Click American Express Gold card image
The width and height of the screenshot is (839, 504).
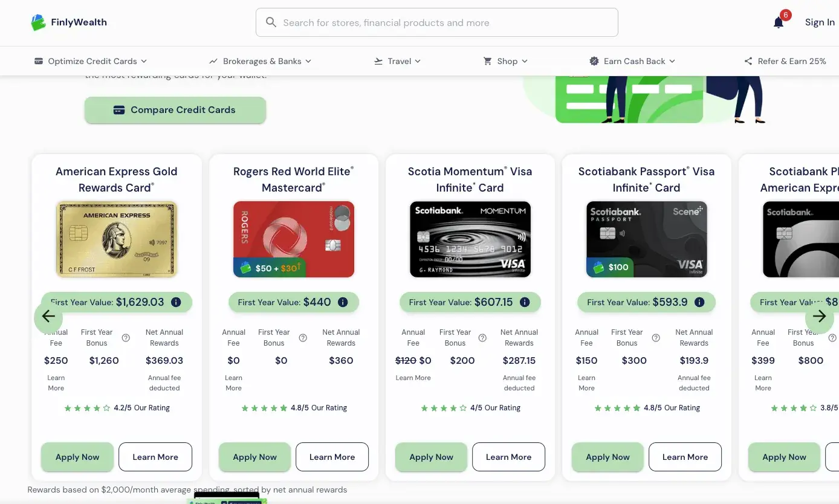[117, 239]
